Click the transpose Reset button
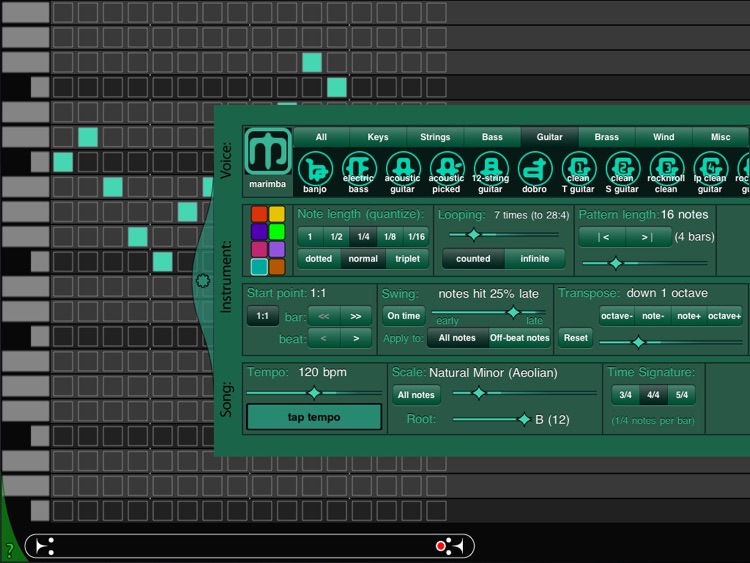Screen dimensions: 750x563 point(575,338)
